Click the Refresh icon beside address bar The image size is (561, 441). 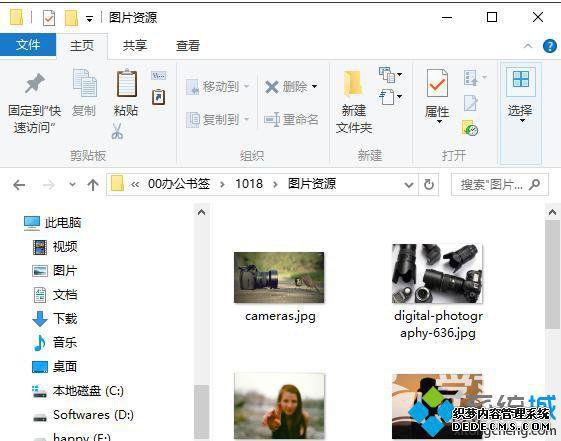[429, 185]
